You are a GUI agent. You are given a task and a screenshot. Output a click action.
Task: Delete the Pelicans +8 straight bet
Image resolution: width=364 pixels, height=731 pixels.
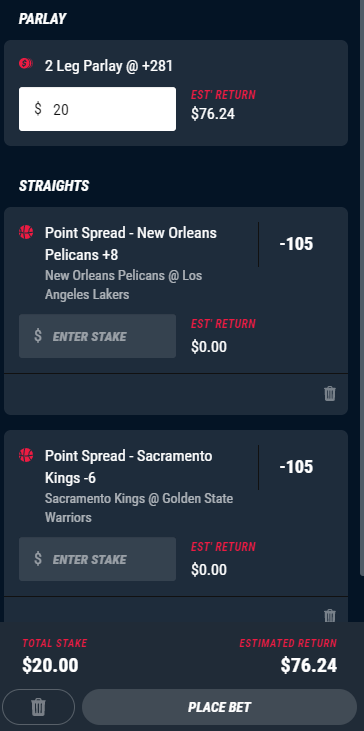pos(330,393)
